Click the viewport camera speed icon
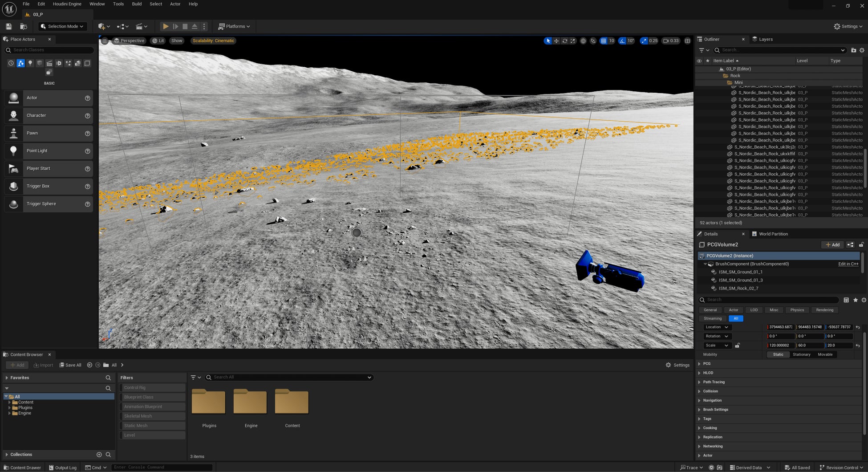The height and width of the screenshot is (472, 868). tap(666, 41)
